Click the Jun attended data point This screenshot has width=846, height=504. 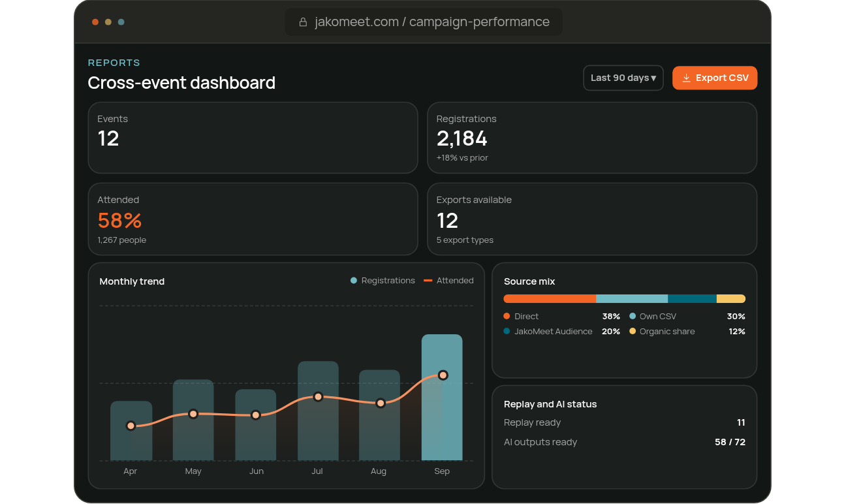click(x=256, y=415)
